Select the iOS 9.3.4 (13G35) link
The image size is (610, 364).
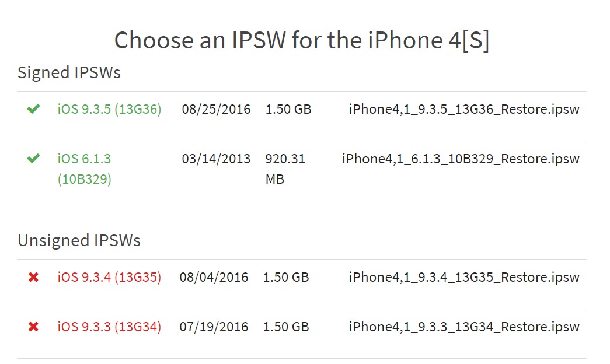coord(109,277)
